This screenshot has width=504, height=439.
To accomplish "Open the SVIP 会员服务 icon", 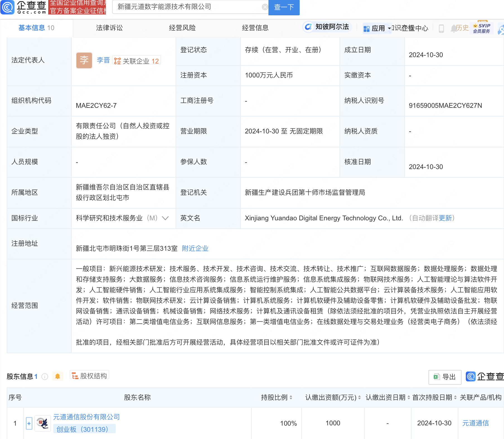I will tap(481, 28).
